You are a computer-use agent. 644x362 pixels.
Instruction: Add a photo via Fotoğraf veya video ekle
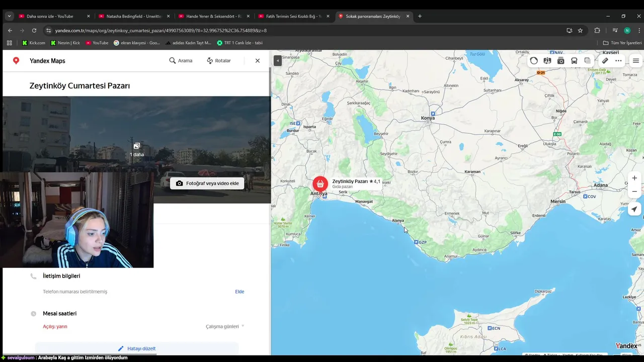(x=207, y=184)
